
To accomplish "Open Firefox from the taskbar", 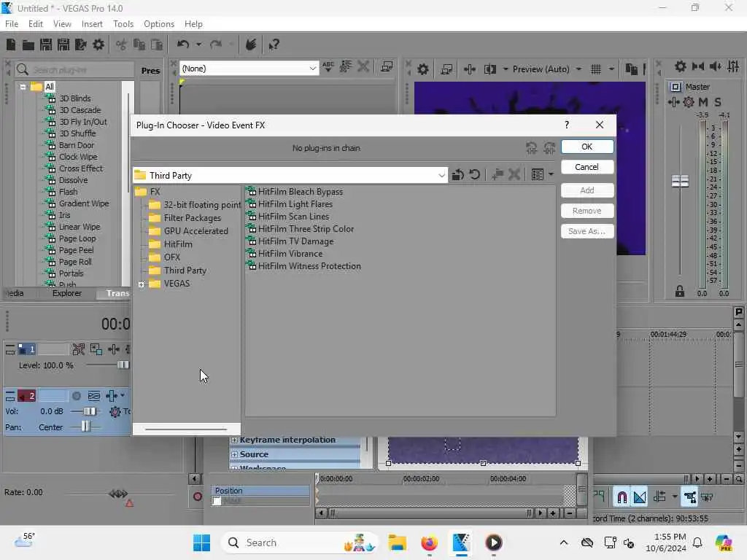I will (x=429, y=542).
